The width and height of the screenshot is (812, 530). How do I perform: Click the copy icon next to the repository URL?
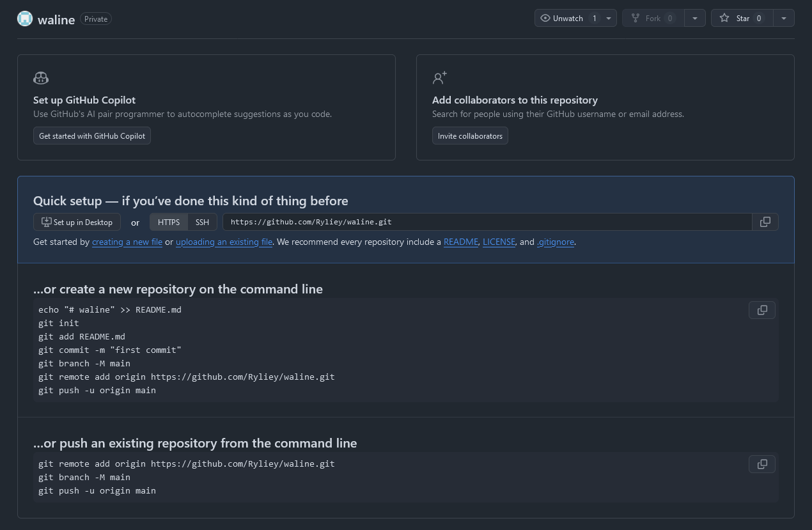click(765, 222)
